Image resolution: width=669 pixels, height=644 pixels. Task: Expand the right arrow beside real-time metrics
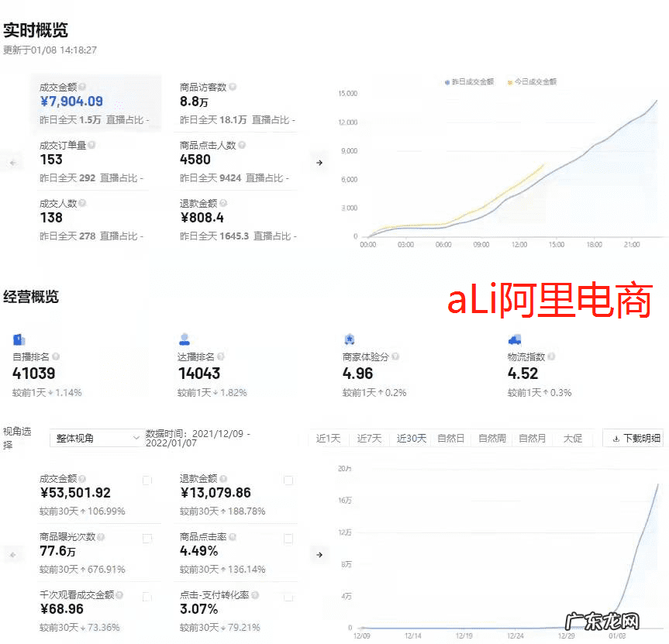[x=320, y=163]
